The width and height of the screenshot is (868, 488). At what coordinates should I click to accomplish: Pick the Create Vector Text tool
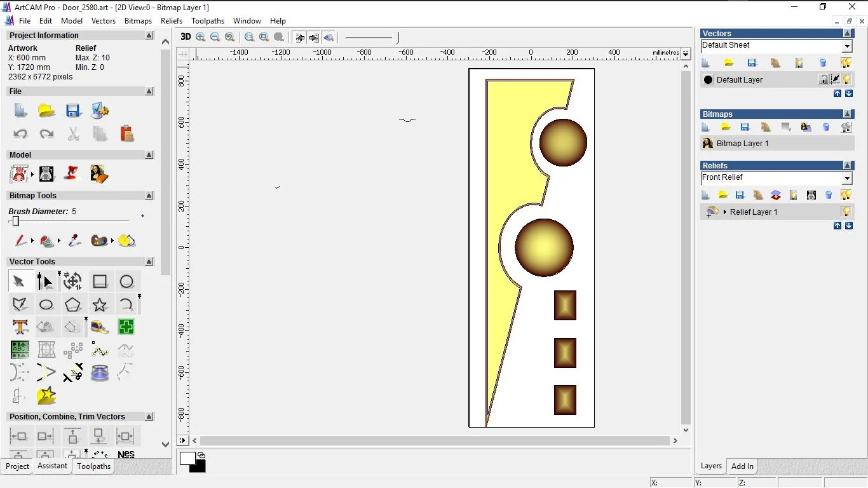(20, 327)
